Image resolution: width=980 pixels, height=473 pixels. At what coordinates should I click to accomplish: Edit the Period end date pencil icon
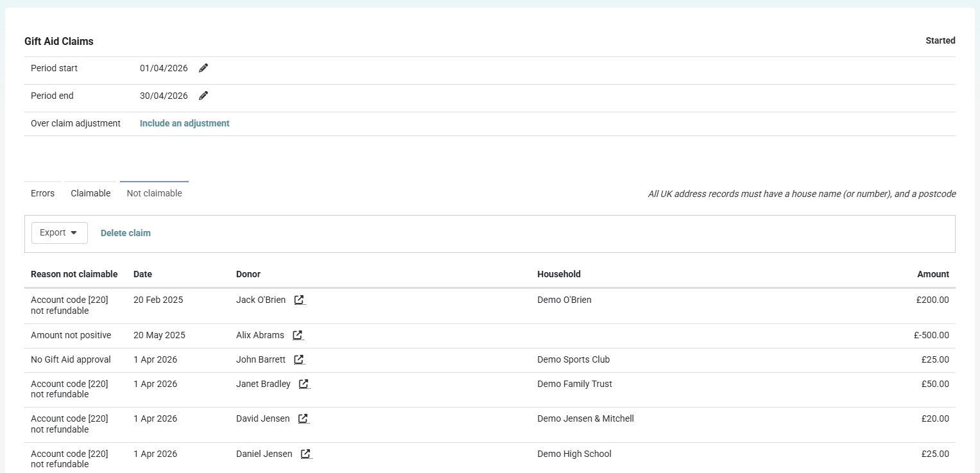(203, 96)
